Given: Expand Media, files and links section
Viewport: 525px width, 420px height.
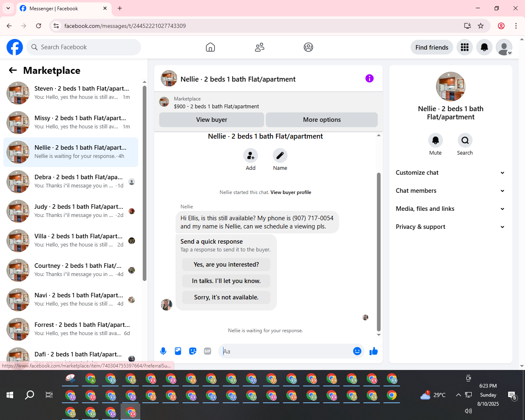Looking at the screenshot, I should click(x=450, y=209).
